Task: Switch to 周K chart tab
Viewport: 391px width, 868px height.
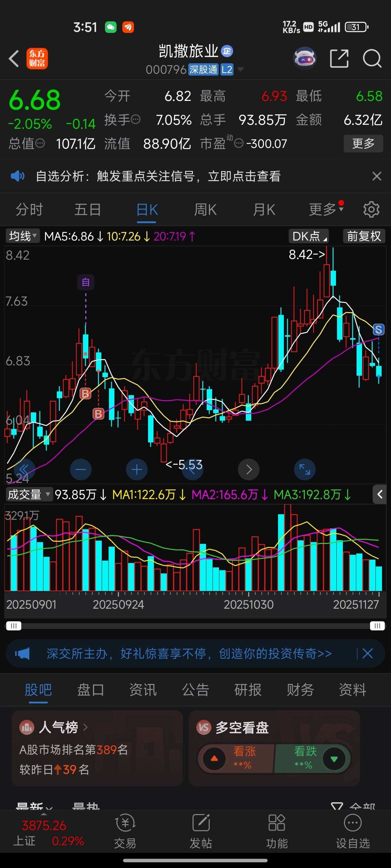Action: click(205, 209)
